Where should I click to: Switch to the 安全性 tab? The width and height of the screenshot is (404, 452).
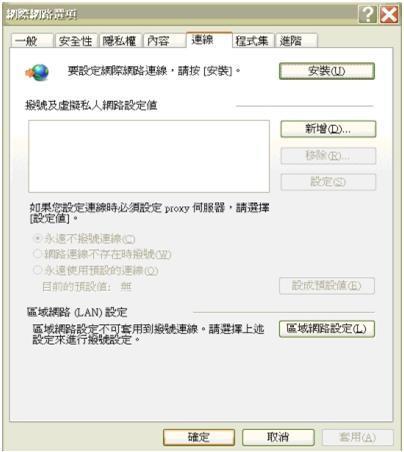(x=76, y=41)
